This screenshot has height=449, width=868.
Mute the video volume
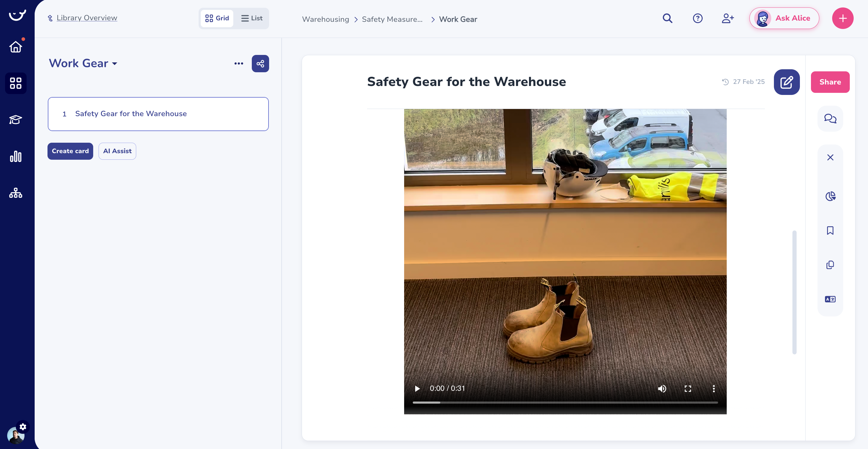point(662,388)
